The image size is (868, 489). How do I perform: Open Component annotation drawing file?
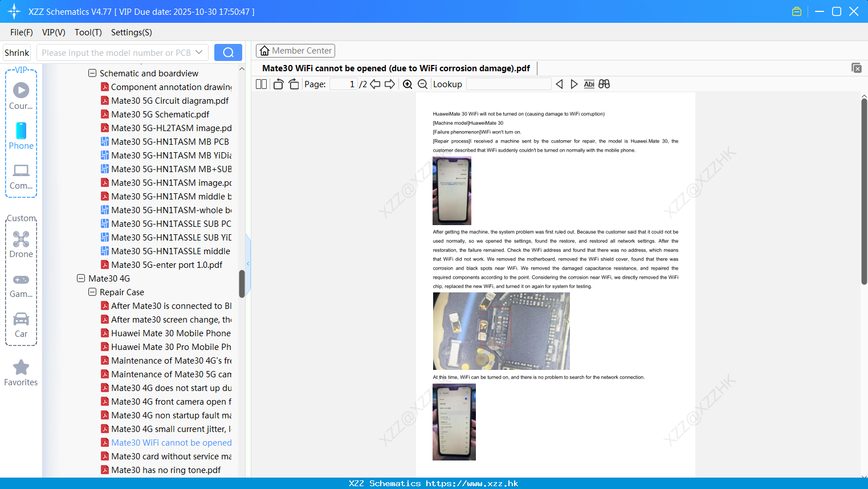tap(166, 87)
